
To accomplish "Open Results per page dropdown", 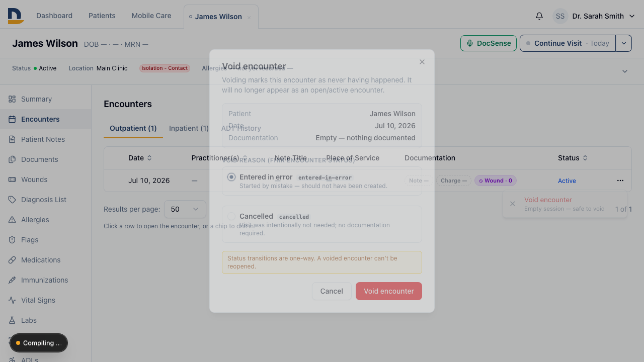I will (185, 209).
